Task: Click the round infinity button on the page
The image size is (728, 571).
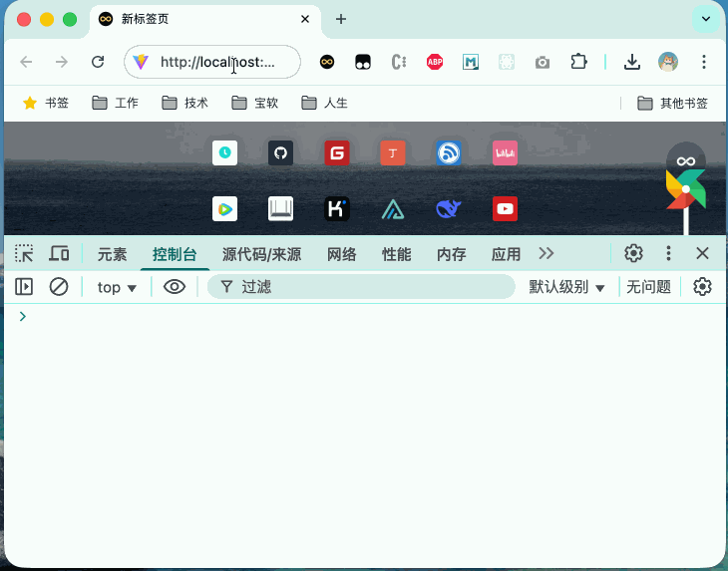Action: (x=686, y=160)
